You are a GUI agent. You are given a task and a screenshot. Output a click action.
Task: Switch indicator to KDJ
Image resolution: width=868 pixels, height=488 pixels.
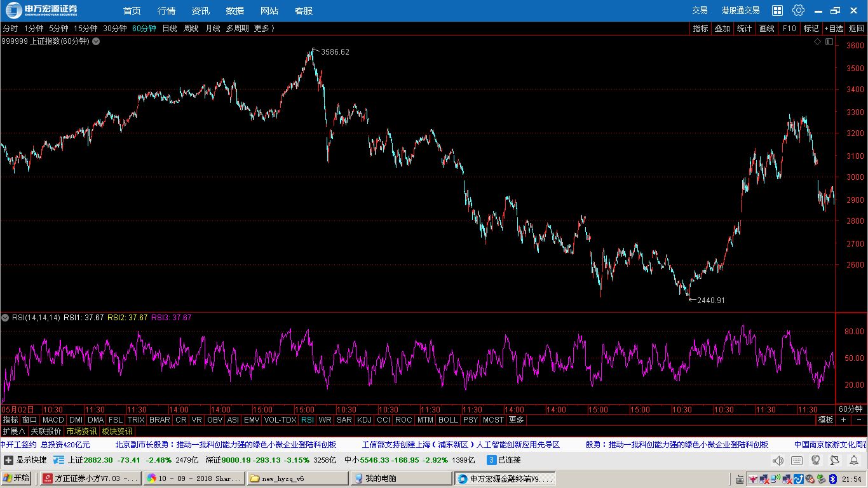pos(364,420)
